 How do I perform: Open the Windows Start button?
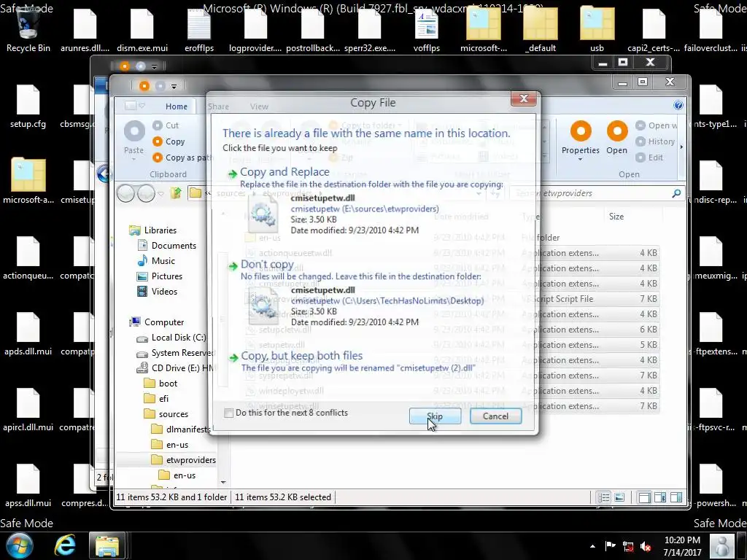coord(20,545)
